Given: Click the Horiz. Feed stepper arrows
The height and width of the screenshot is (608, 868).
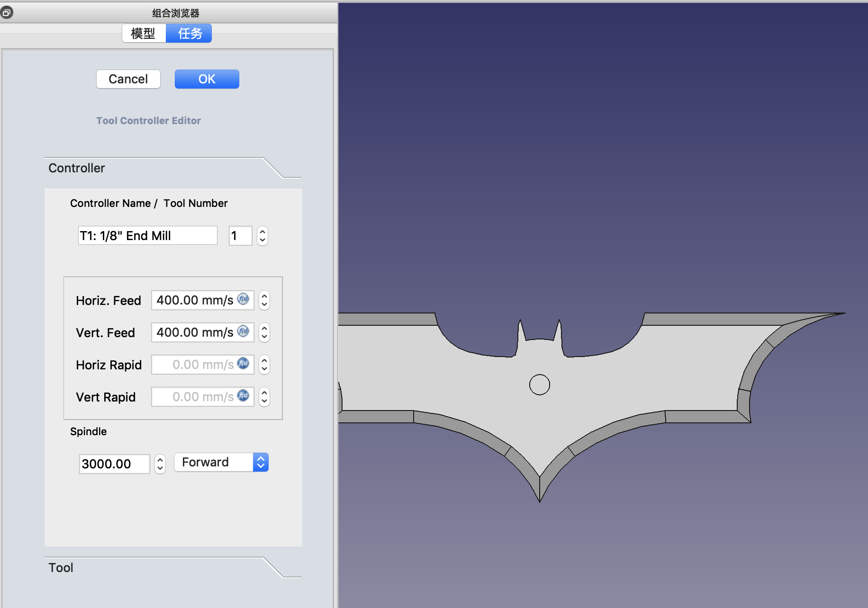Looking at the screenshot, I should 264,300.
